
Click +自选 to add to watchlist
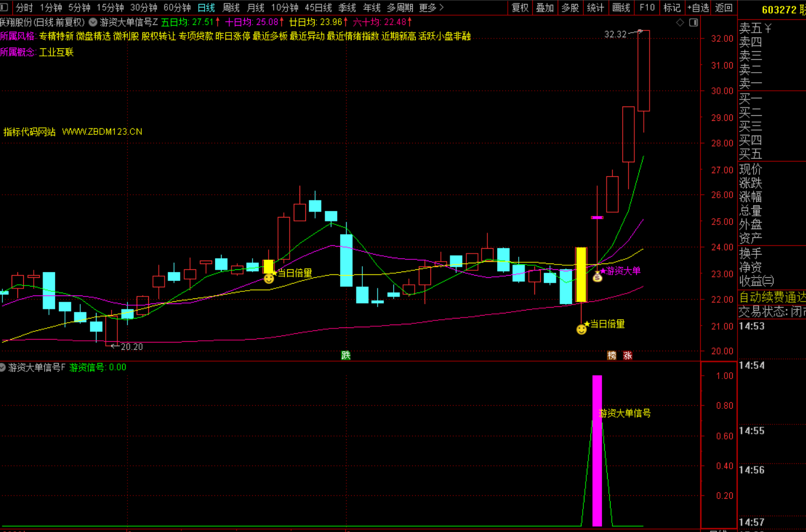[698, 8]
